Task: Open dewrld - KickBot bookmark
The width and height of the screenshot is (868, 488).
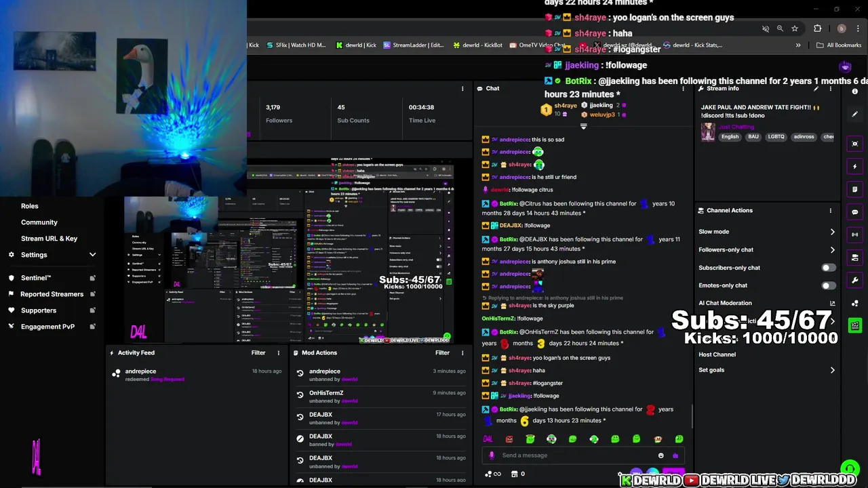Action: 478,45
